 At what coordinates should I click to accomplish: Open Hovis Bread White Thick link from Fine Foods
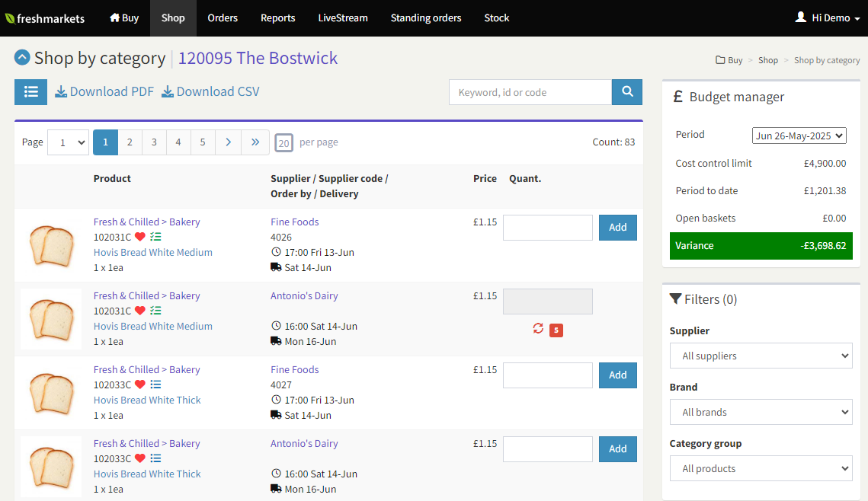point(146,400)
